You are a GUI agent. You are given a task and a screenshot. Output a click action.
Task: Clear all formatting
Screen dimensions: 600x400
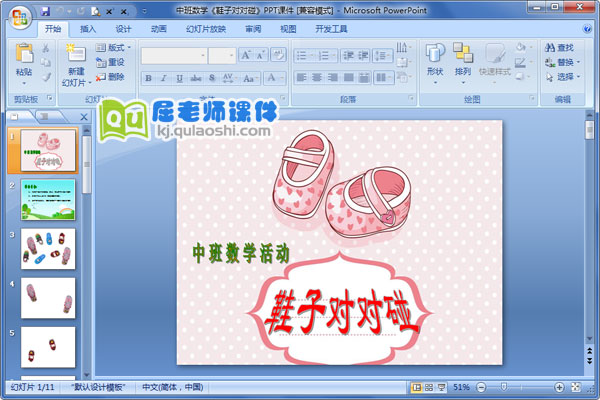(278, 55)
